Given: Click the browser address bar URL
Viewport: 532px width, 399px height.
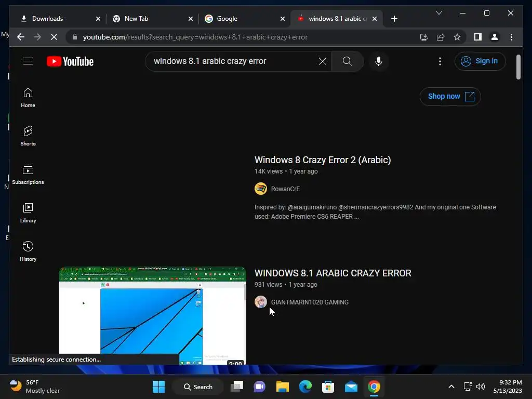Looking at the screenshot, I should tap(195, 37).
